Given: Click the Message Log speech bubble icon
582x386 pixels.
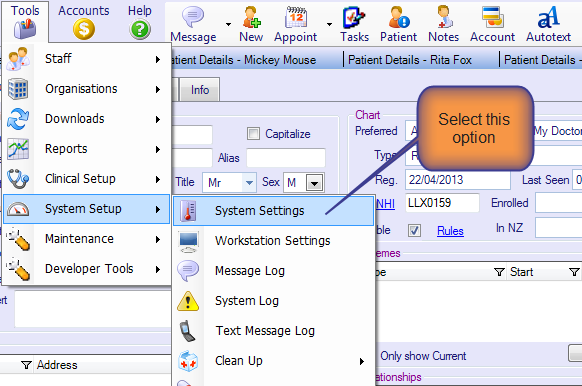Looking at the screenshot, I should click(x=188, y=271).
